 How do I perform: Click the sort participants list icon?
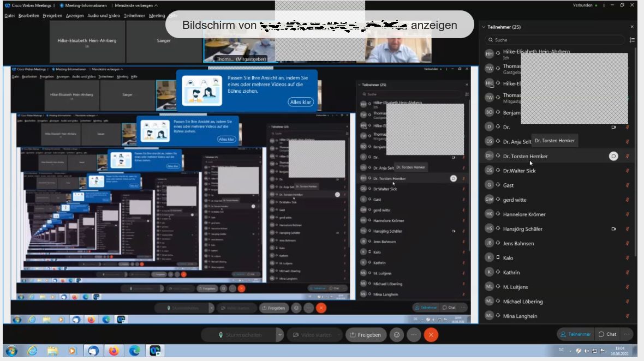pyautogui.click(x=632, y=40)
